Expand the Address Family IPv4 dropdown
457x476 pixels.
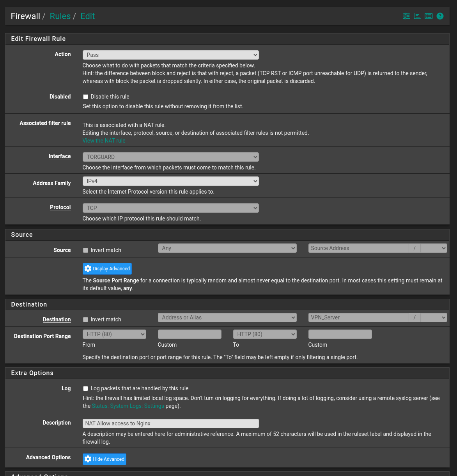tap(170, 181)
